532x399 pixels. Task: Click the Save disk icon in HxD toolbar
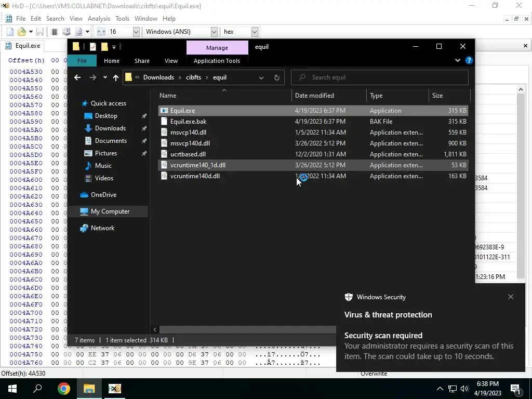point(39,32)
